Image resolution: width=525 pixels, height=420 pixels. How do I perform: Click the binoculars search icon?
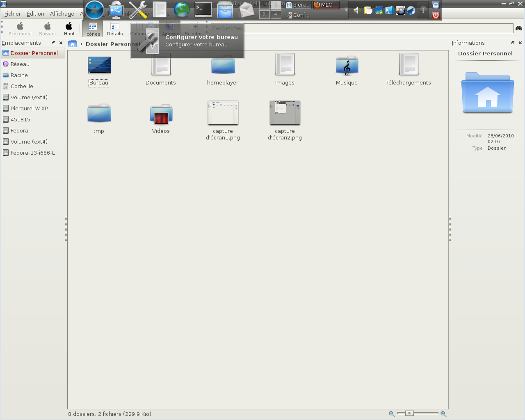(519, 28)
